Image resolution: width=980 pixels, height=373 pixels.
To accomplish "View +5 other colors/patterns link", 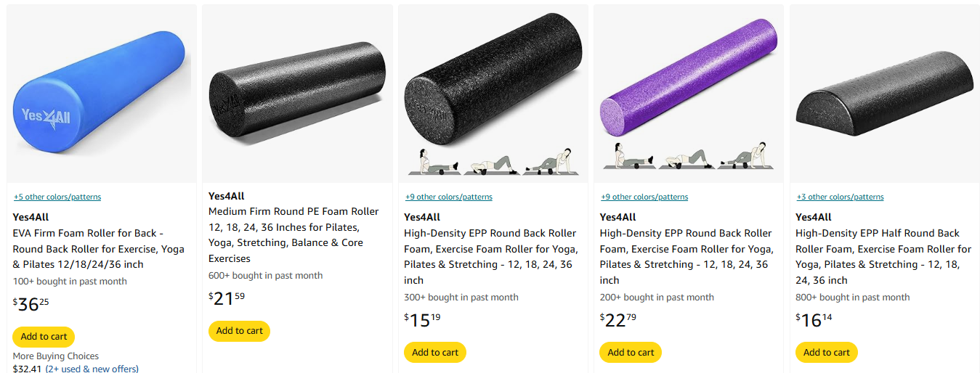I will point(57,197).
